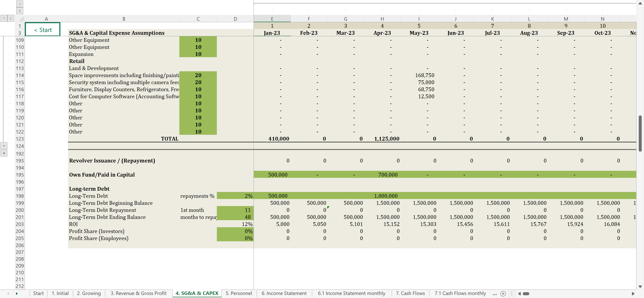Open 3. Revenue & Gross Profit tab
This screenshot has height=298, width=644.
pyautogui.click(x=138, y=293)
